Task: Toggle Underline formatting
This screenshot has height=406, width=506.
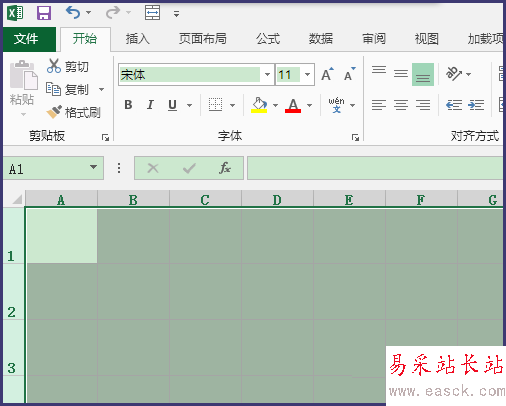Action: tap(172, 105)
